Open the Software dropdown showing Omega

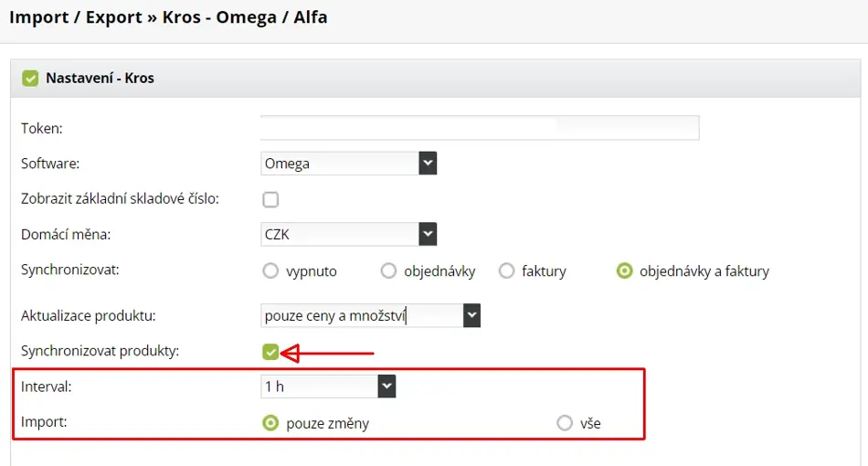(349, 164)
